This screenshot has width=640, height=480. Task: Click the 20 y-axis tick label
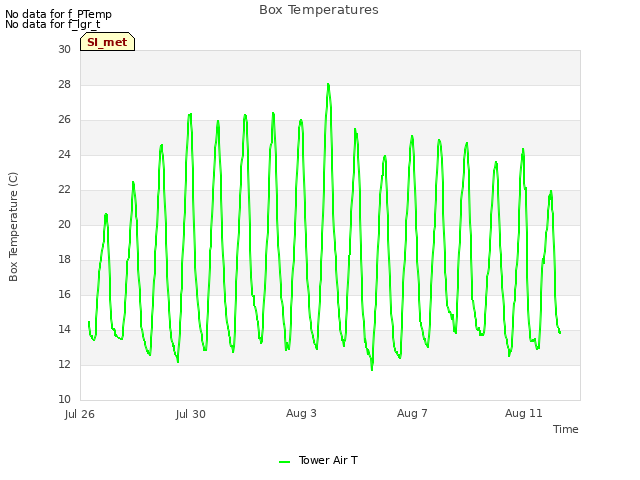click(x=64, y=224)
